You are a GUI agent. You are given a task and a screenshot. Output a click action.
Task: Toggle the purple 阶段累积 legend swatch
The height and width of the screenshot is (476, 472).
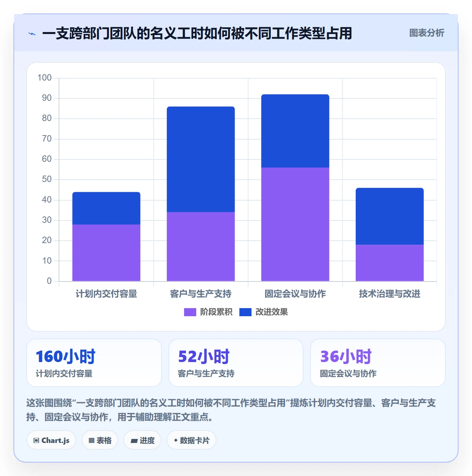(x=190, y=312)
